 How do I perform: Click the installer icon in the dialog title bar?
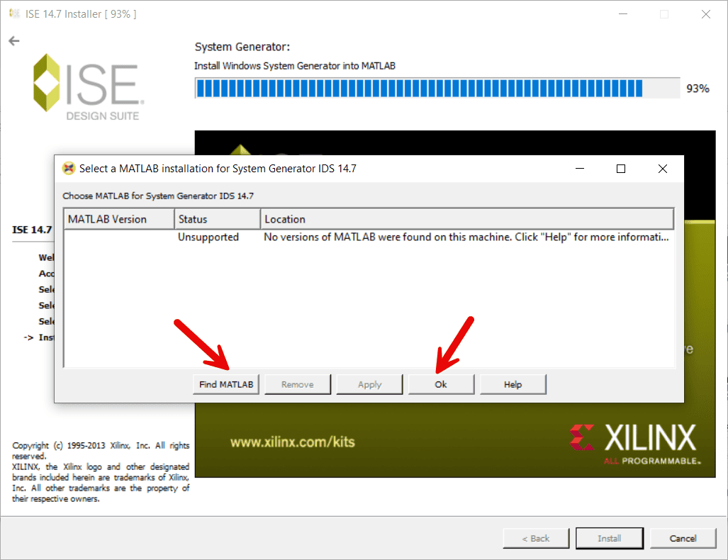click(x=68, y=168)
